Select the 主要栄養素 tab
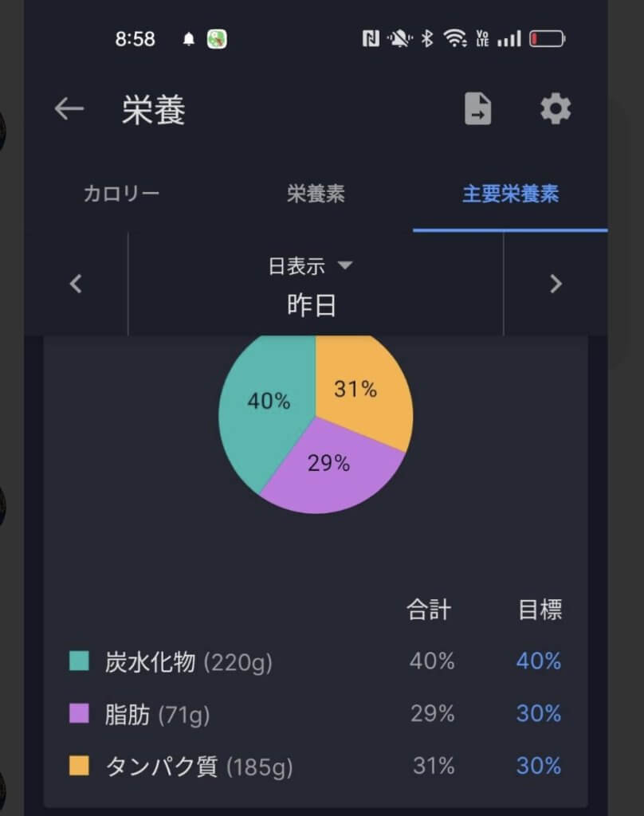Viewport: 644px width, 816px height. tap(510, 194)
